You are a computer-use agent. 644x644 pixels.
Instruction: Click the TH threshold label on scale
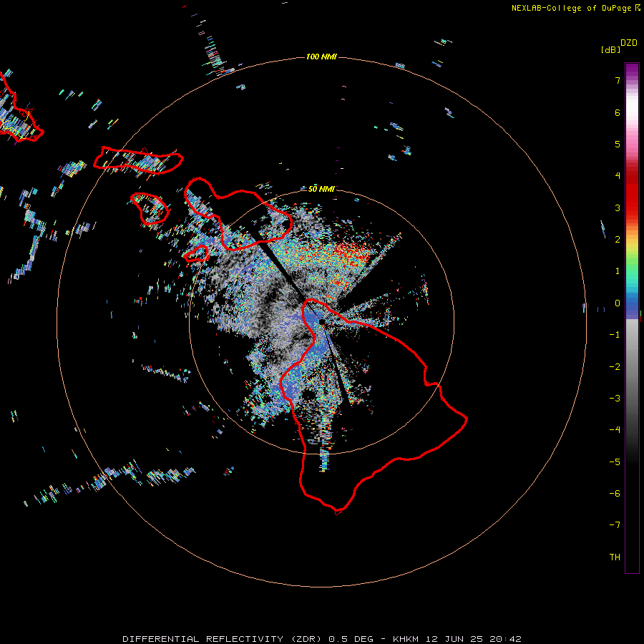(x=615, y=557)
